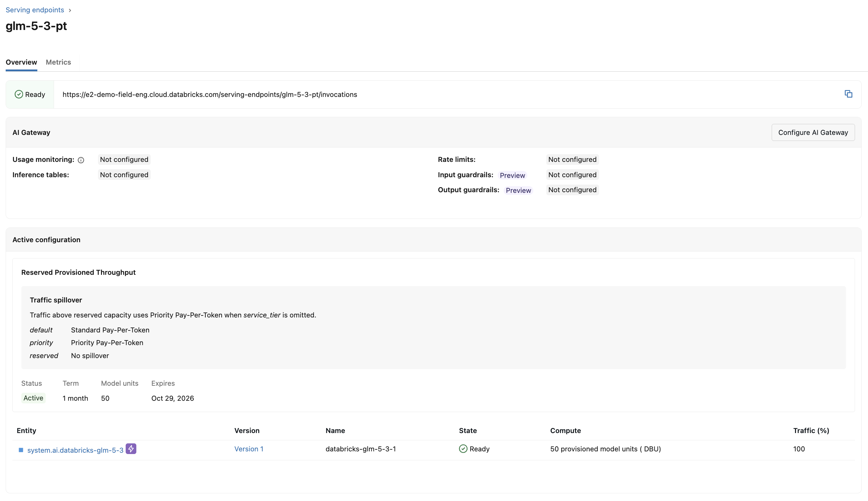Click the Oct 29, 2026 expiry date
868x501 pixels.
pos(172,398)
